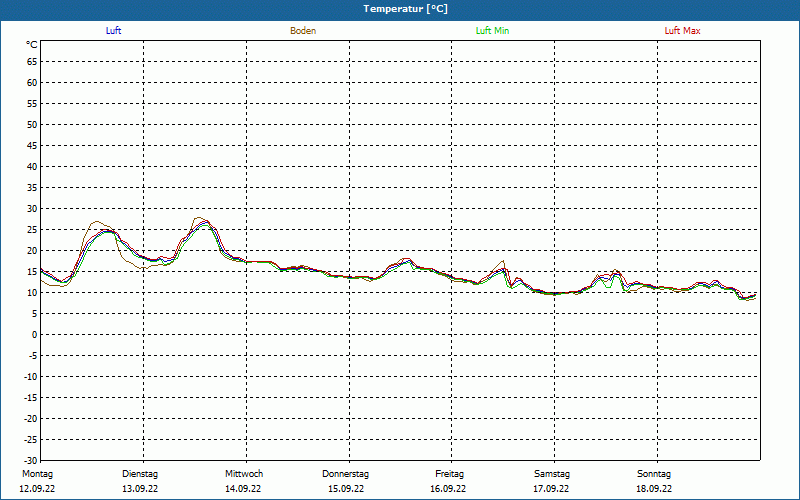The width and height of the screenshot is (800, 500).
Task: Click the -10 y-axis value
Action: 31,377
